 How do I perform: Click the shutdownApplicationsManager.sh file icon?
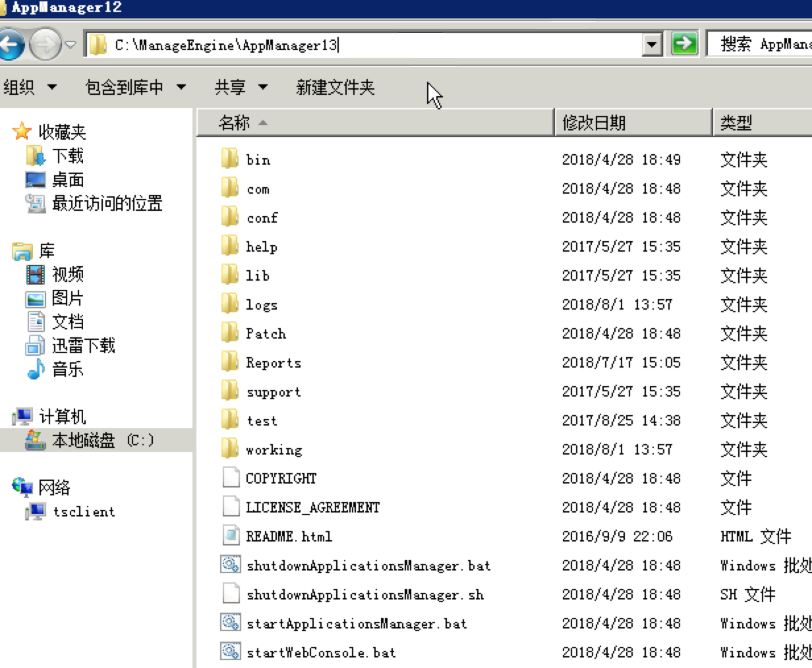click(231, 594)
